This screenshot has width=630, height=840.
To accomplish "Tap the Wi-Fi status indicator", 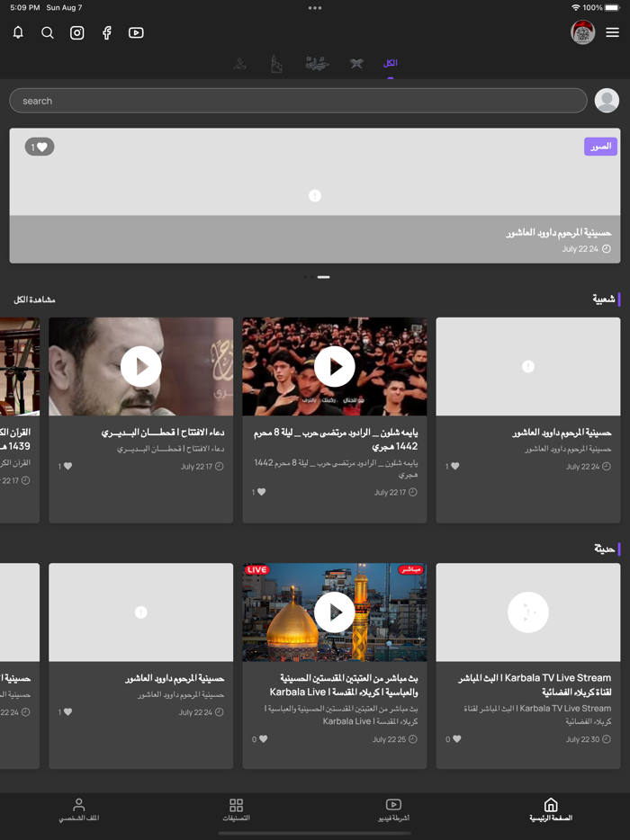I will (x=575, y=7).
